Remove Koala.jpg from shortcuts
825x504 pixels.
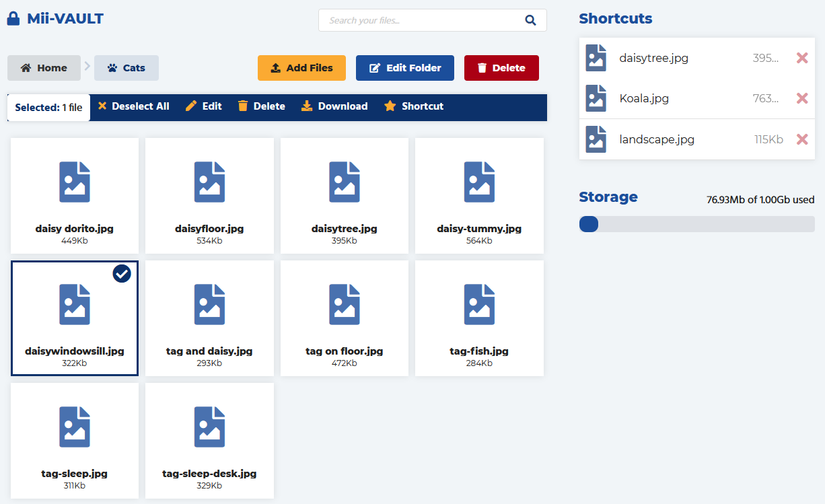point(801,98)
